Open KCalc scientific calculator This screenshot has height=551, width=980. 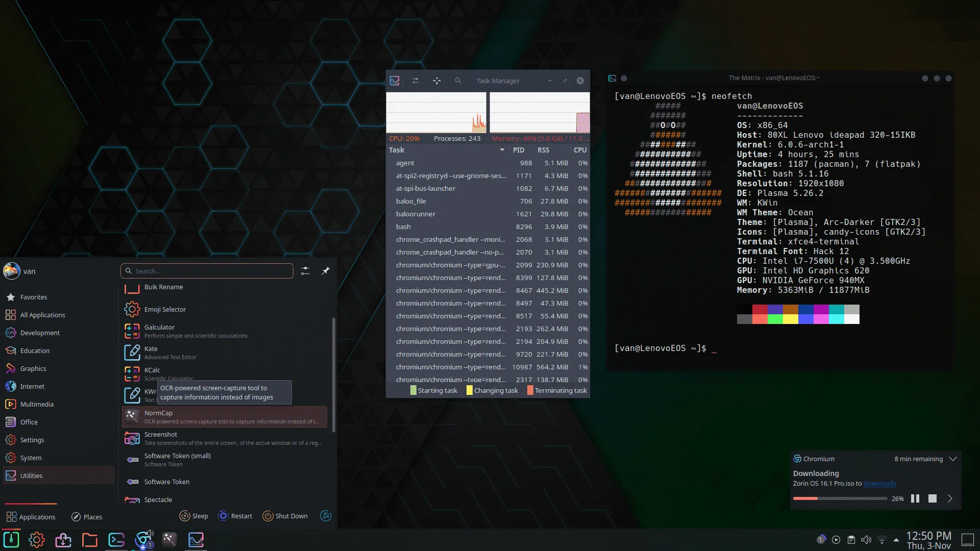tap(225, 373)
